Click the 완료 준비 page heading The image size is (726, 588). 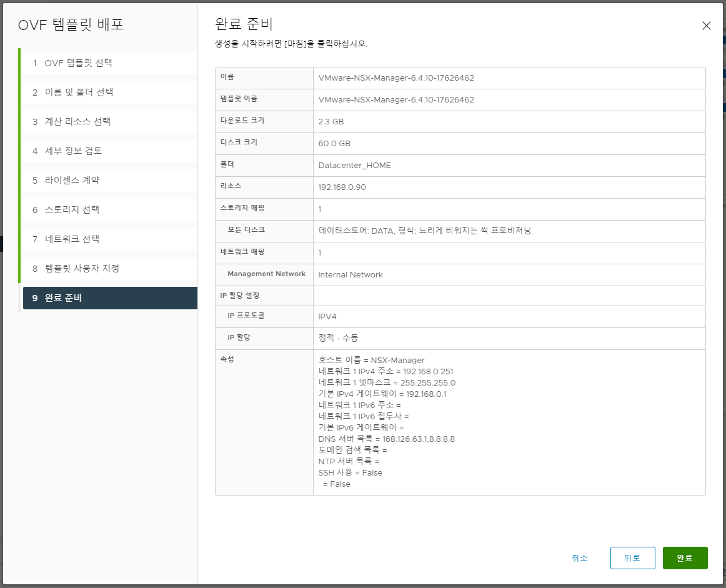point(244,24)
